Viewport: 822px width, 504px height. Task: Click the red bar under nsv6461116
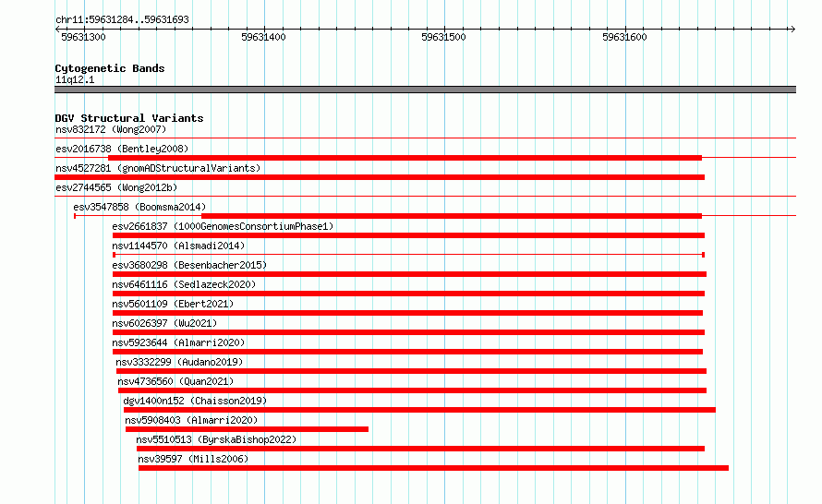[x=408, y=294]
